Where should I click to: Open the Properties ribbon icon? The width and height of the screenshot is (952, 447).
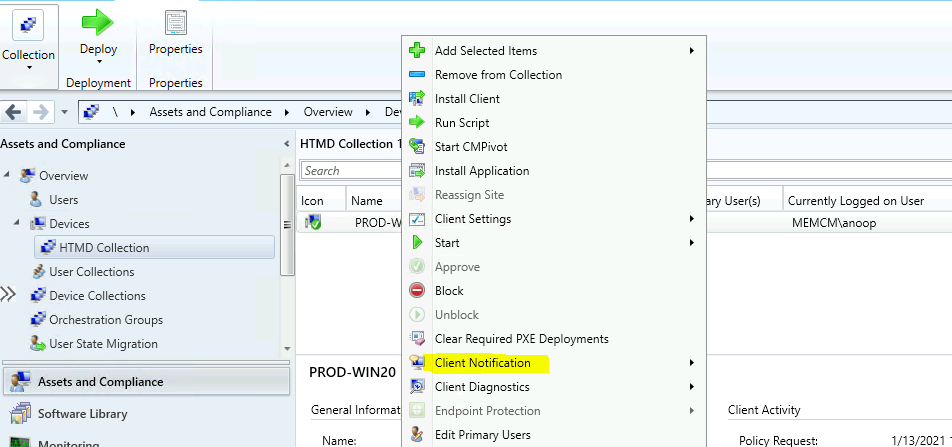(x=175, y=22)
